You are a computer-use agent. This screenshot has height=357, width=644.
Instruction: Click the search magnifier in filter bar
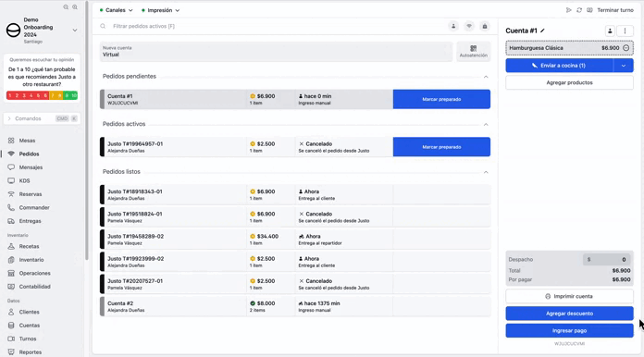(103, 26)
